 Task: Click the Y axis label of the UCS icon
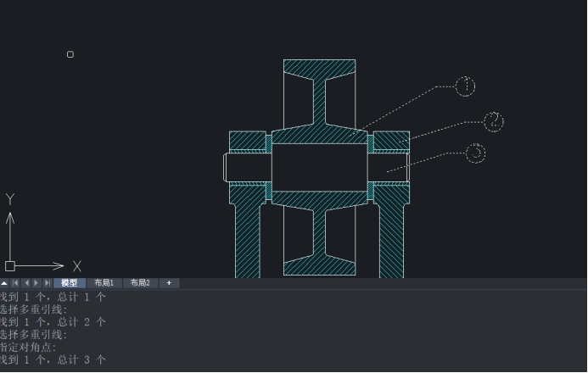coord(10,199)
